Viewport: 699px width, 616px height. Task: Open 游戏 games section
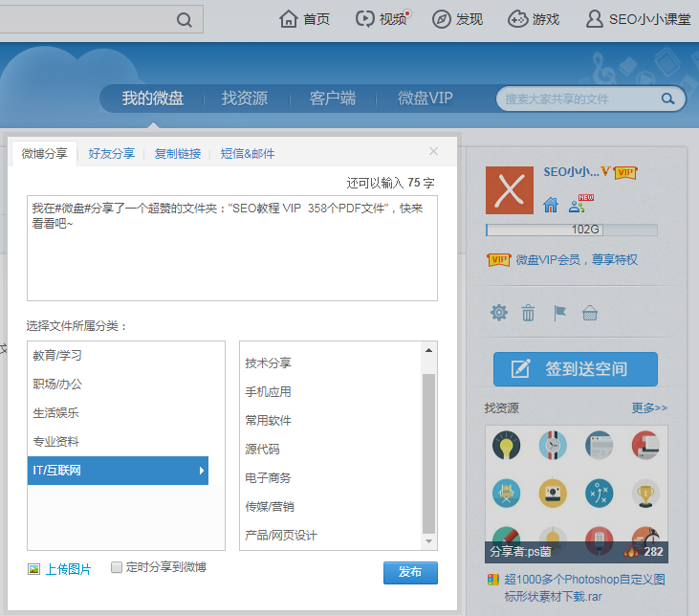coord(534,19)
